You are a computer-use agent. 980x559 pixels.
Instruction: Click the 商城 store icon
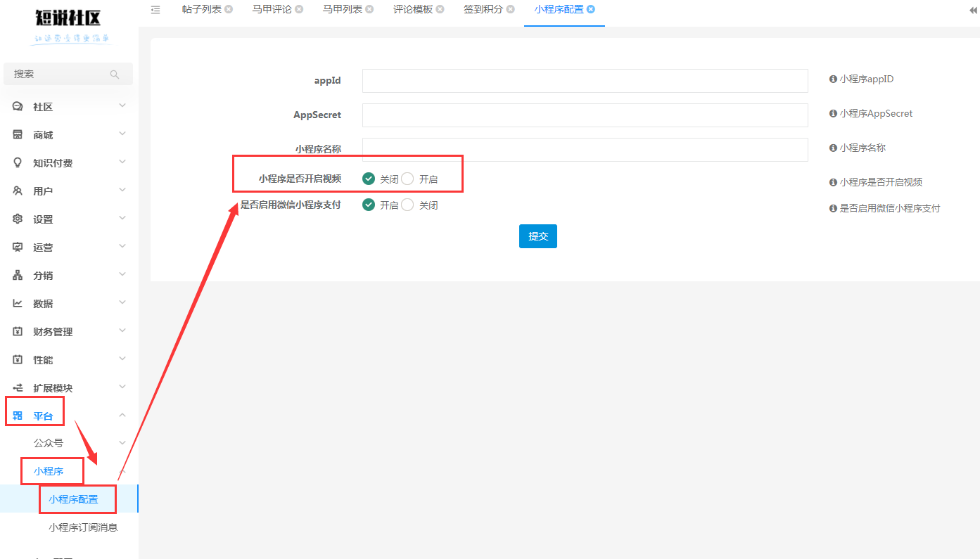click(18, 134)
